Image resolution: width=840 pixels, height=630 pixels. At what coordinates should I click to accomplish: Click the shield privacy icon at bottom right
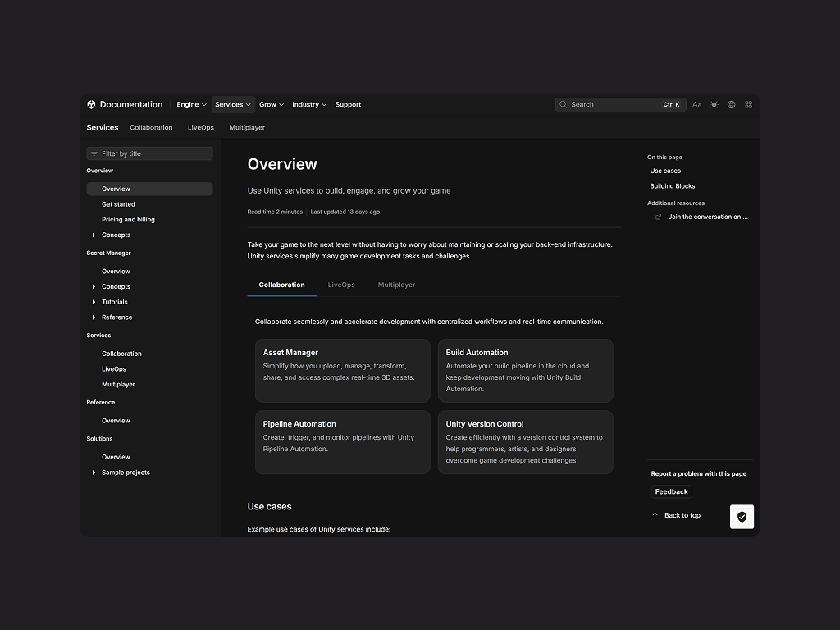742,517
